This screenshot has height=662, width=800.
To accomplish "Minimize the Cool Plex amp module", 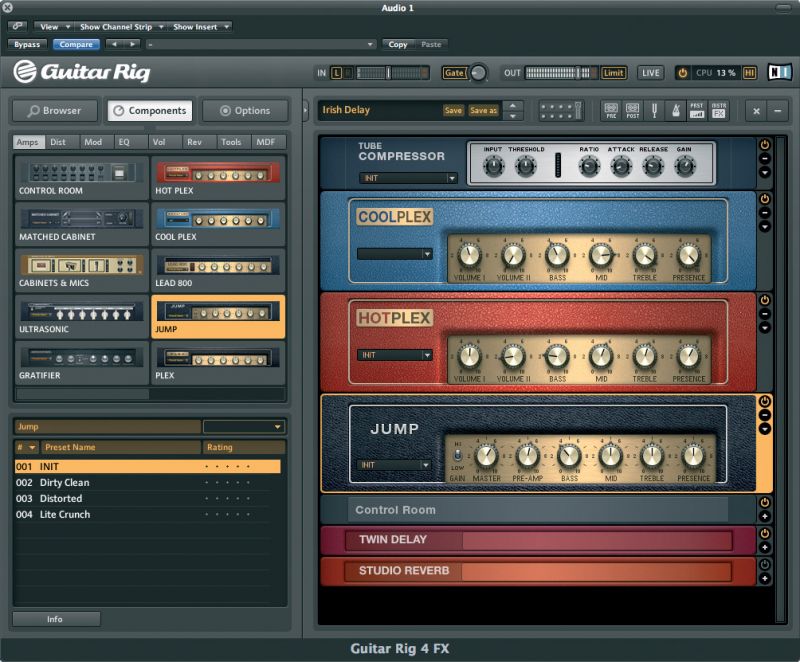I will (x=764, y=213).
